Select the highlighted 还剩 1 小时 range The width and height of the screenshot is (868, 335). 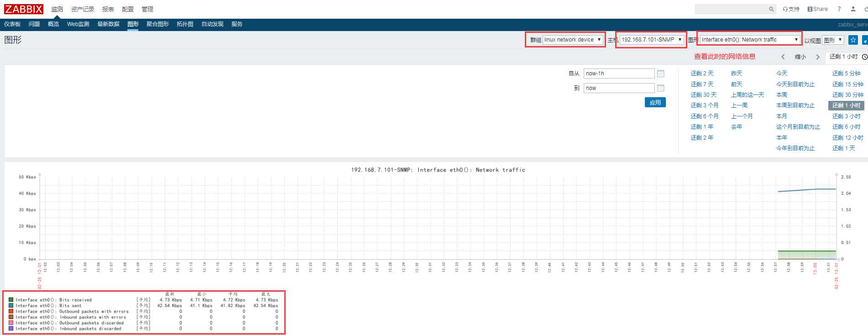coord(846,105)
